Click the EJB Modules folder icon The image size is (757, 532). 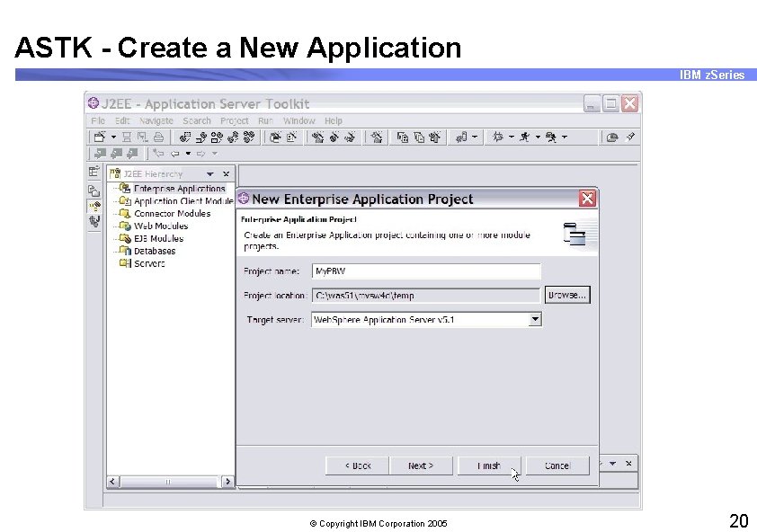(x=126, y=238)
